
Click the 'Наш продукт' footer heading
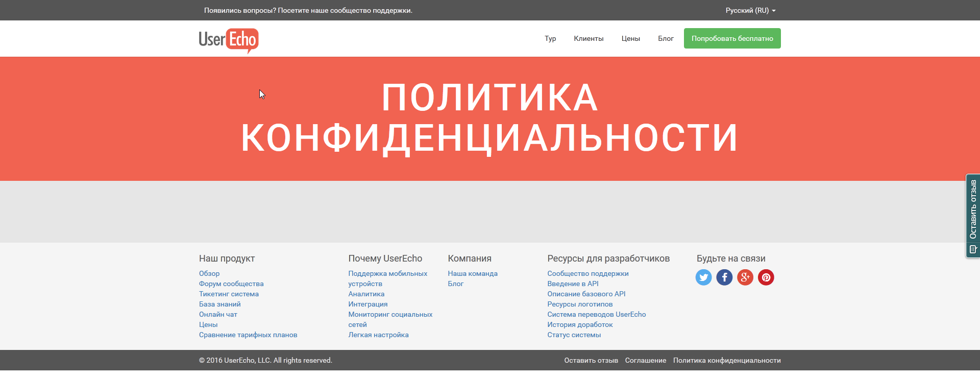pyautogui.click(x=227, y=258)
